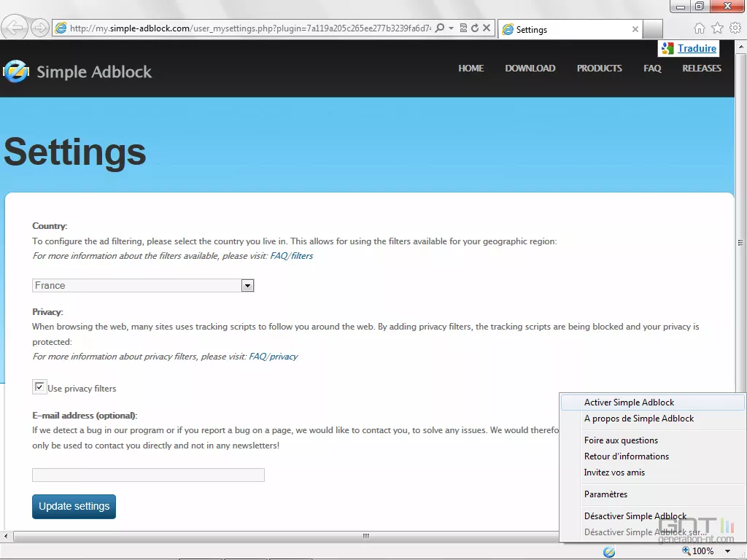
Task: Click the browser Back arrow button
Action: click(x=15, y=28)
